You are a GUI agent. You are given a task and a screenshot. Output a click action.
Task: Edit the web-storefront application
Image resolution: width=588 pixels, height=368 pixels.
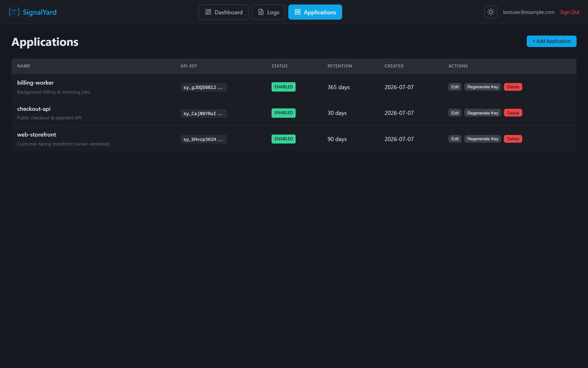(455, 139)
